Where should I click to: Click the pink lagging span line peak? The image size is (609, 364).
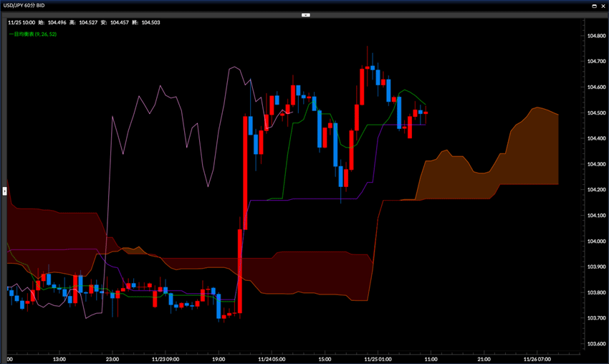234,68
